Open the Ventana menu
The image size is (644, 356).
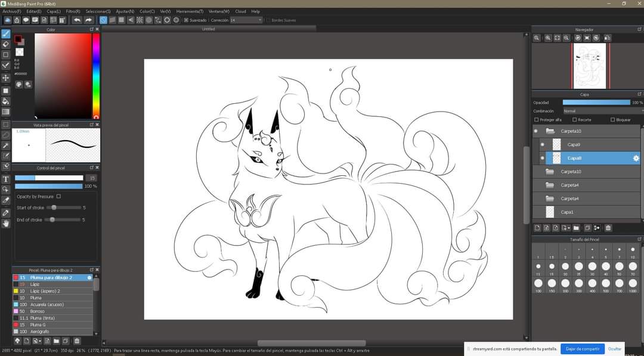point(219,11)
